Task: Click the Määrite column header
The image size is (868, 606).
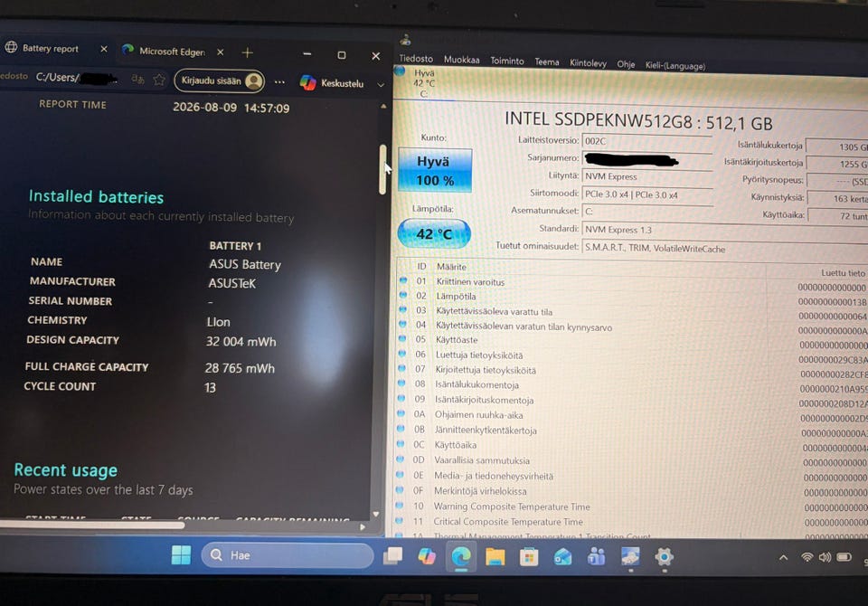Action: pyautogui.click(x=451, y=267)
